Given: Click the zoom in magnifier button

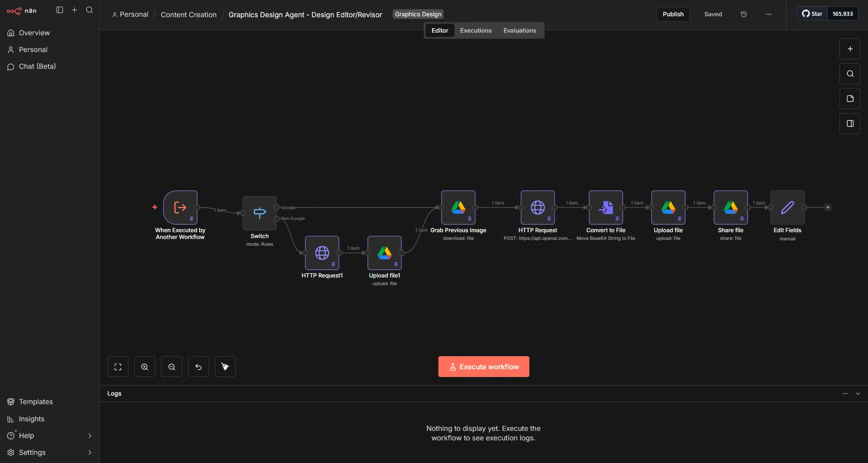Looking at the screenshot, I should pyautogui.click(x=145, y=367).
